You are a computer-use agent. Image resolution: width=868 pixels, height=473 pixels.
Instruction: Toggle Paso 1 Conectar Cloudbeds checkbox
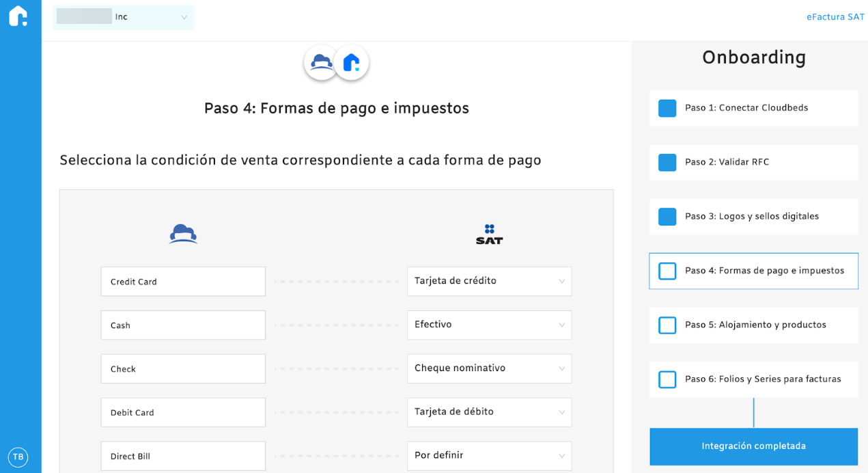pyautogui.click(x=667, y=108)
